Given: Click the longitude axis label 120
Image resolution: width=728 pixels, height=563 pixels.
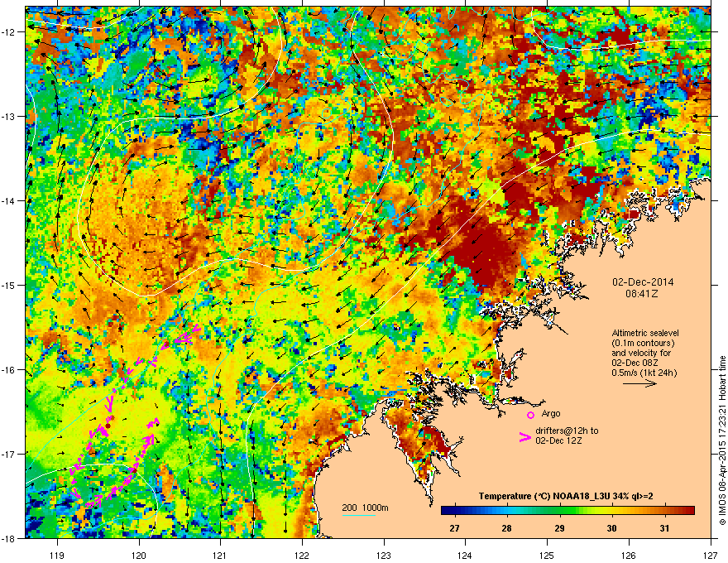Looking at the screenshot, I should [139, 556].
